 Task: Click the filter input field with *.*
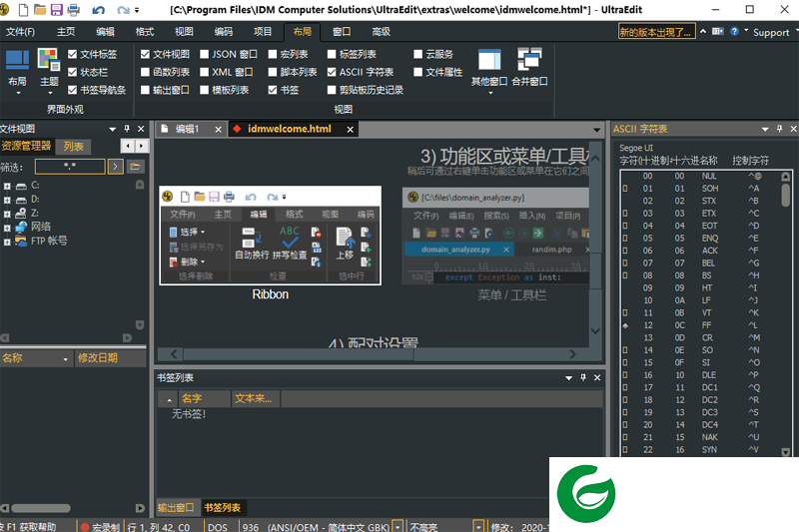(x=70, y=167)
